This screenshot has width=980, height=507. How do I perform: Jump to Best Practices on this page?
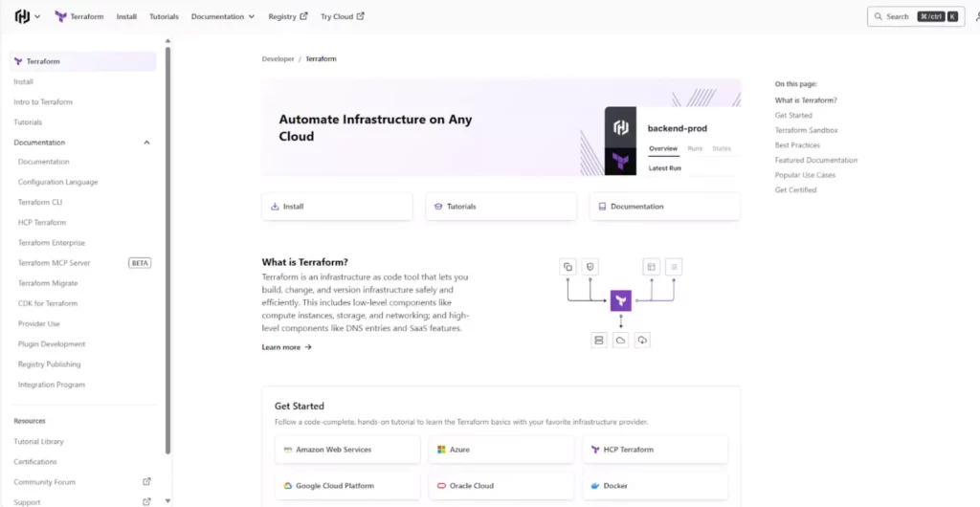tap(797, 145)
